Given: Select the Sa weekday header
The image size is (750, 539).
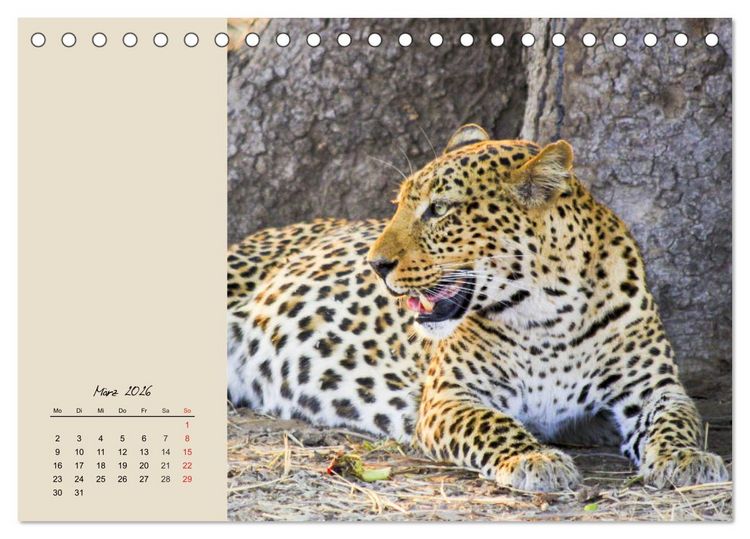Looking at the screenshot, I should coord(165,411).
